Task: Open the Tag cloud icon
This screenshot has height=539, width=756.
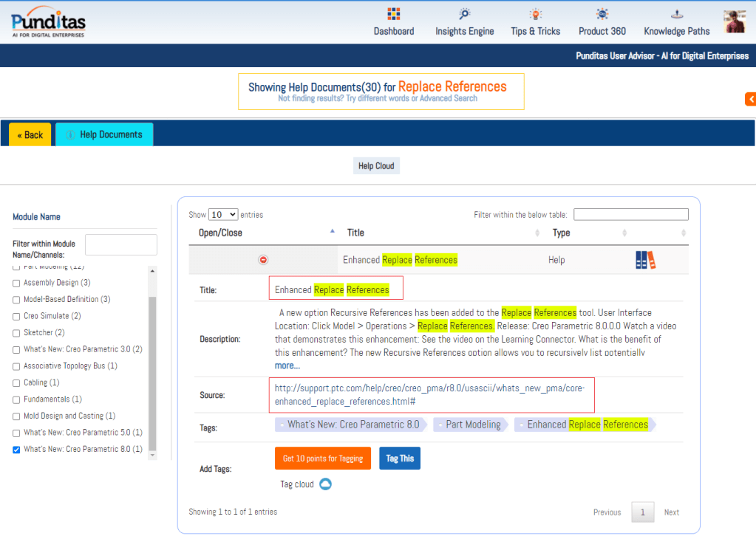Action: click(325, 484)
